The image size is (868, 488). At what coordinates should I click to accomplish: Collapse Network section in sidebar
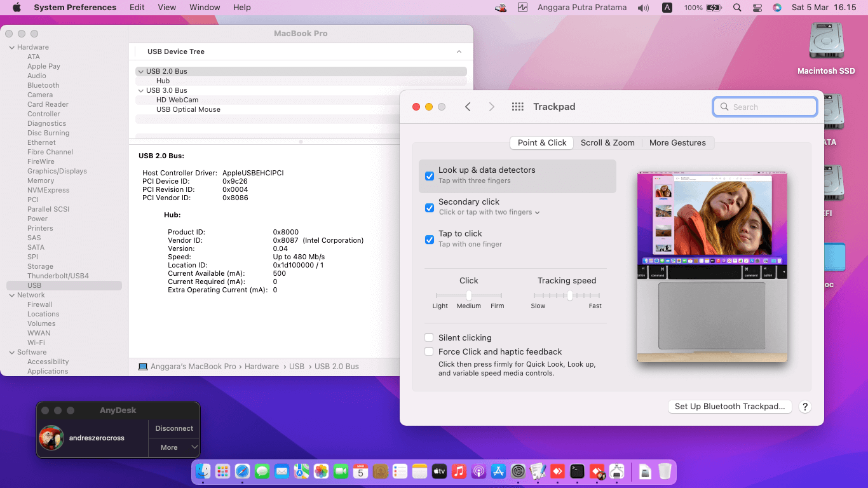point(11,295)
